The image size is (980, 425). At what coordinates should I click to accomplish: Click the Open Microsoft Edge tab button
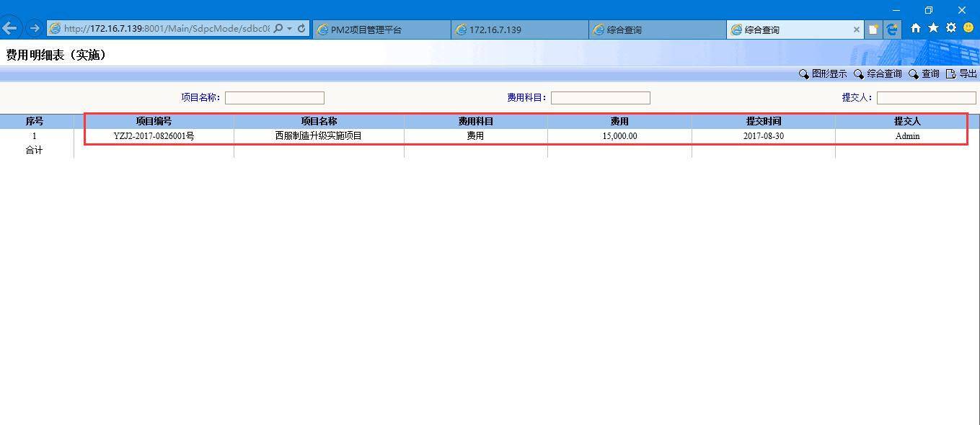tap(893, 30)
